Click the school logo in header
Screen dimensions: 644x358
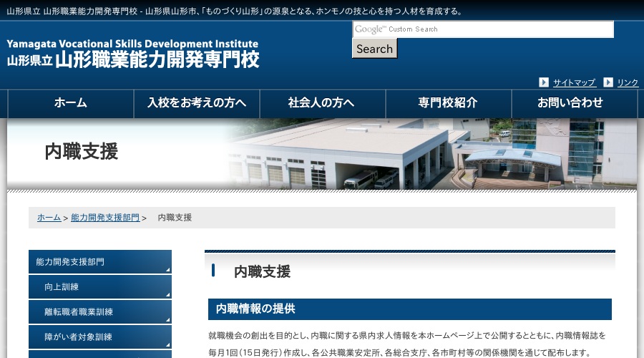(133, 54)
